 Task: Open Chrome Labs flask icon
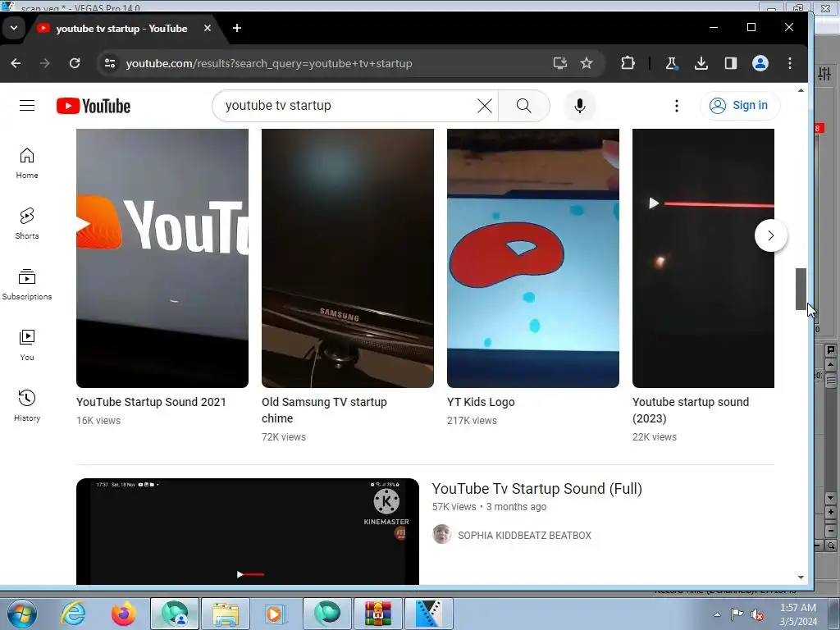point(671,63)
